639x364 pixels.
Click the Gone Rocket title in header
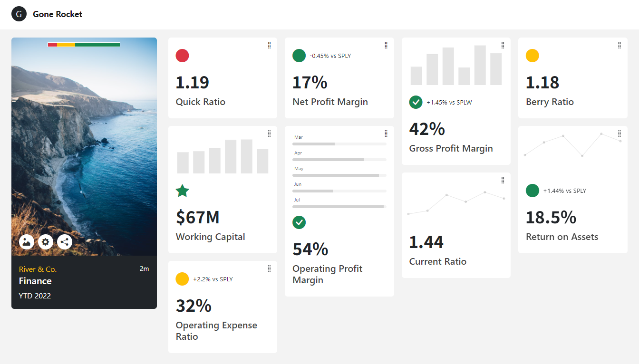[x=58, y=14]
